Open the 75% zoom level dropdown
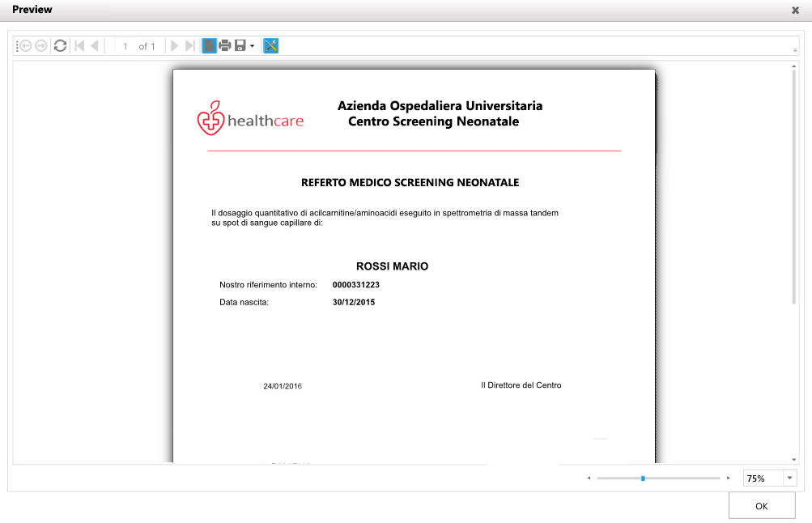 click(789, 478)
